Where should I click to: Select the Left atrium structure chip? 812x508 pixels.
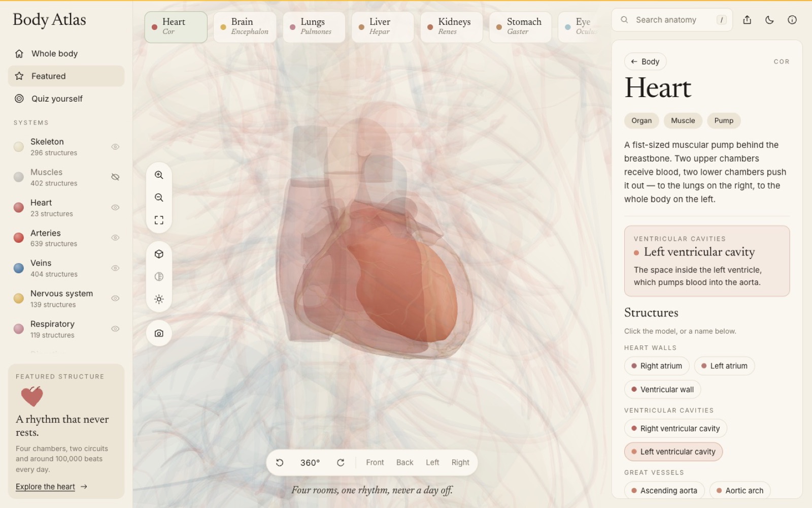tap(724, 366)
